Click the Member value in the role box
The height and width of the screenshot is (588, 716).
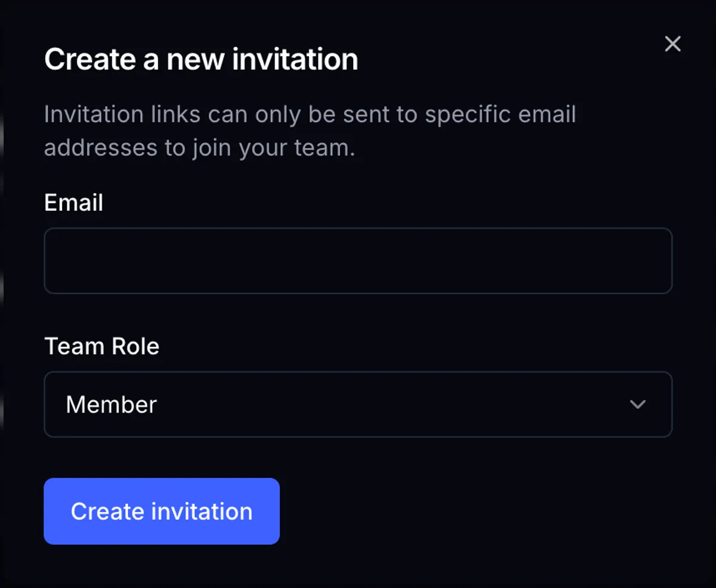pyautogui.click(x=111, y=405)
